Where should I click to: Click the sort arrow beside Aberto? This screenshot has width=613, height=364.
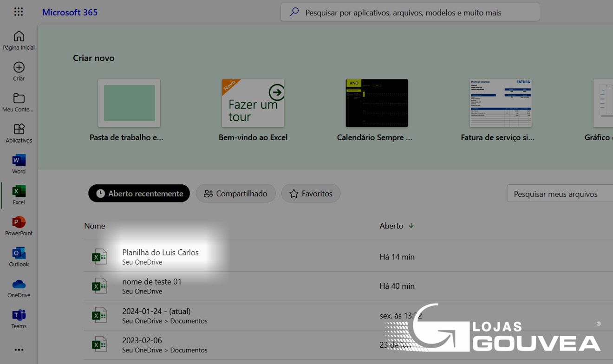coord(411,226)
